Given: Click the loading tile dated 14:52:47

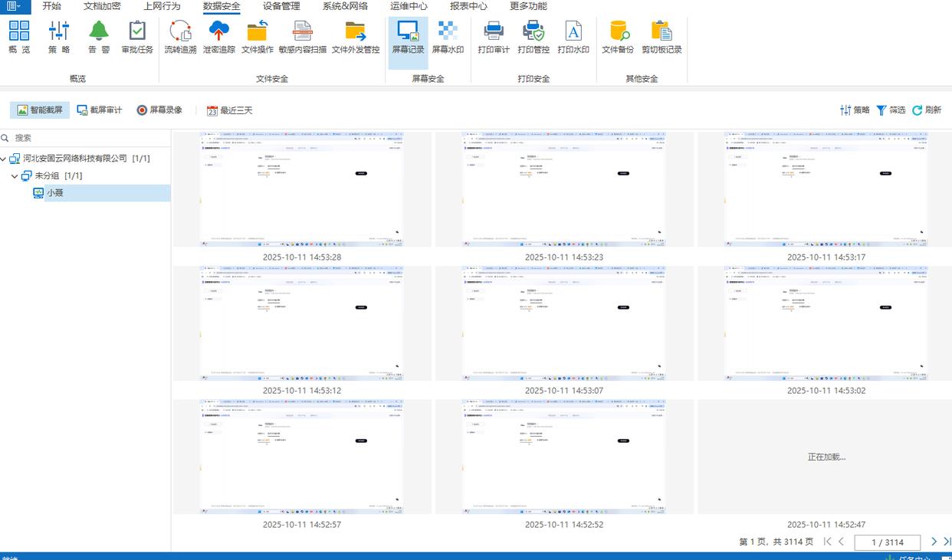Looking at the screenshot, I should tap(825, 457).
